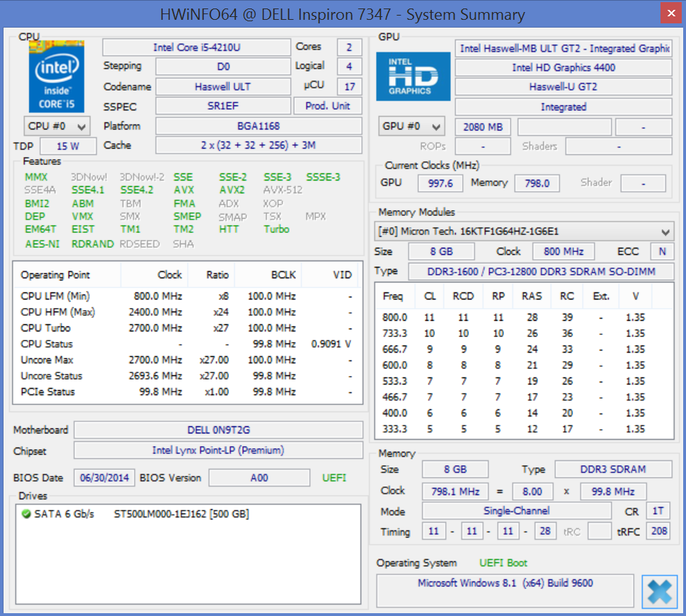Click the tRFC 208 field
The height and width of the screenshot is (616, 686).
[659, 531]
